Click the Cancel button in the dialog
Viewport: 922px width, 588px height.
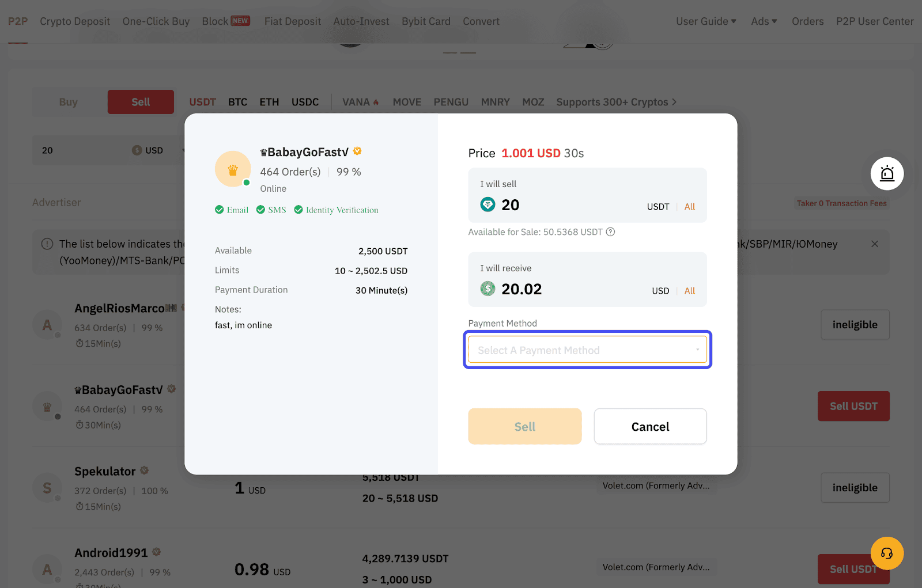click(x=650, y=426)
